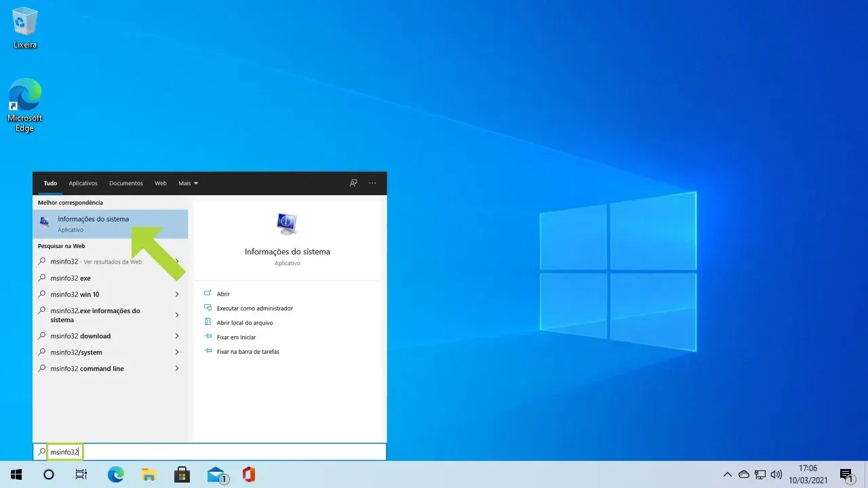Click the volume speaker tray icon
Viewport: 868px width, 488px height.
[x=776, y=474]
